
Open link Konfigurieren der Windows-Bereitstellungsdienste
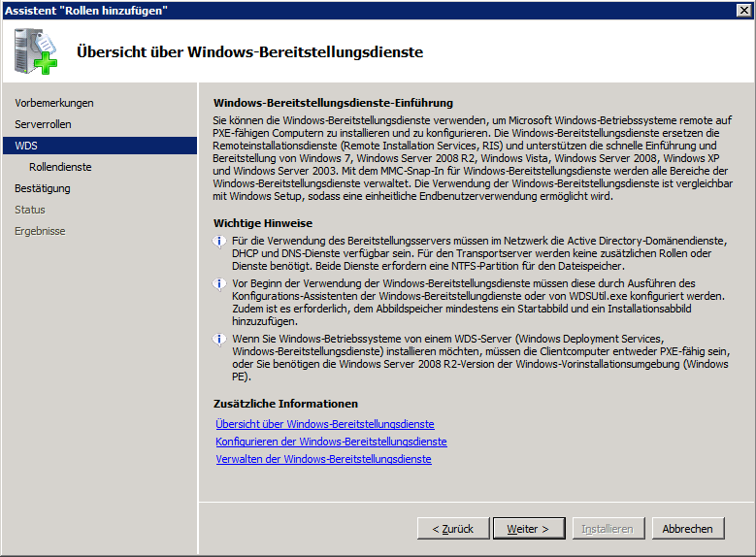pos(331,442)
